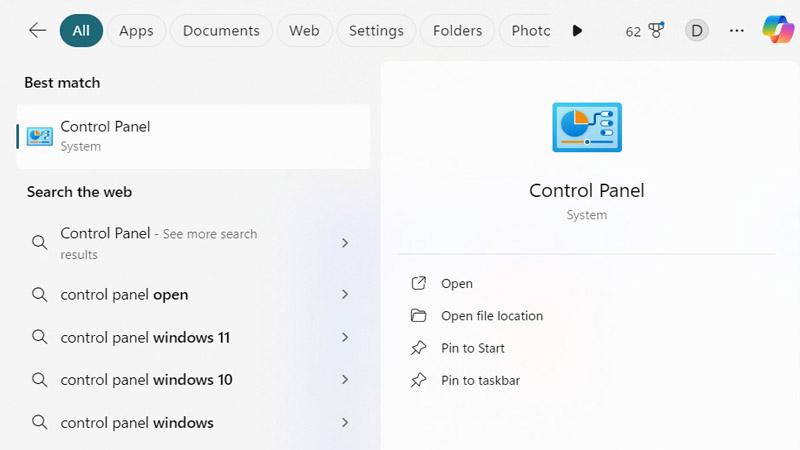Open the Copilot icon
Screen dimensions: 800x450
pos(778,30)
